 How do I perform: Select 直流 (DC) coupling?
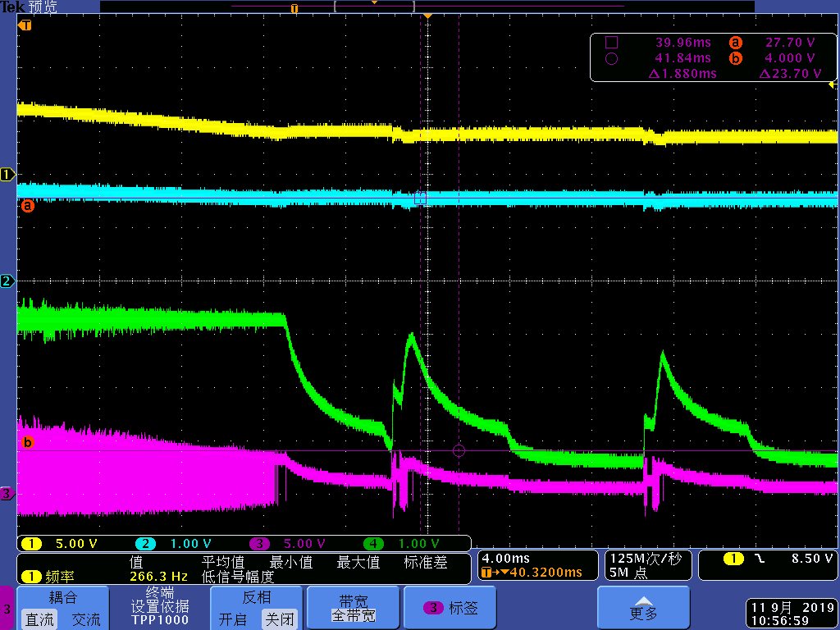40,619
